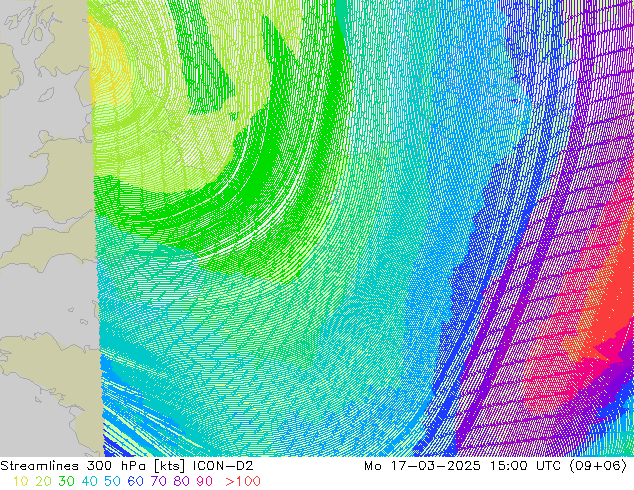Click the blue '60' knots legend value

click(135, 481)
